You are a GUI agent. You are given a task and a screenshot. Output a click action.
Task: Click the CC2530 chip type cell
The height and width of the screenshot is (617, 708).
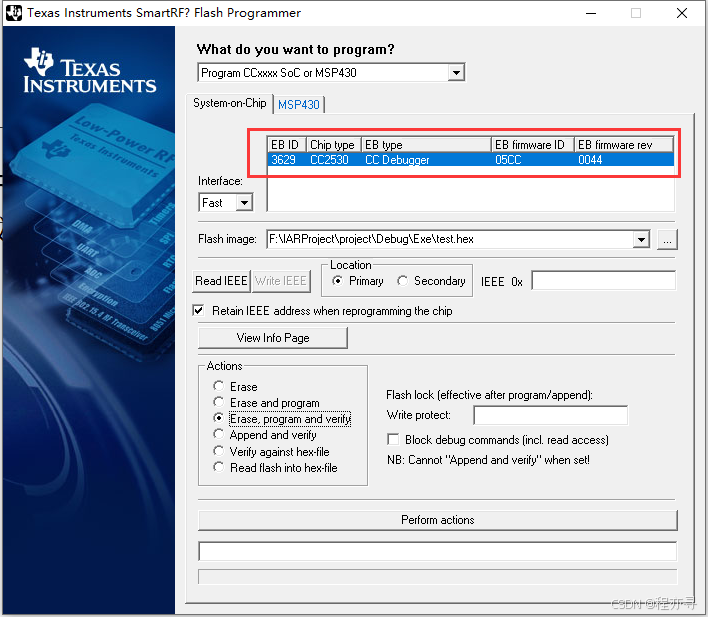click(329, 160)
